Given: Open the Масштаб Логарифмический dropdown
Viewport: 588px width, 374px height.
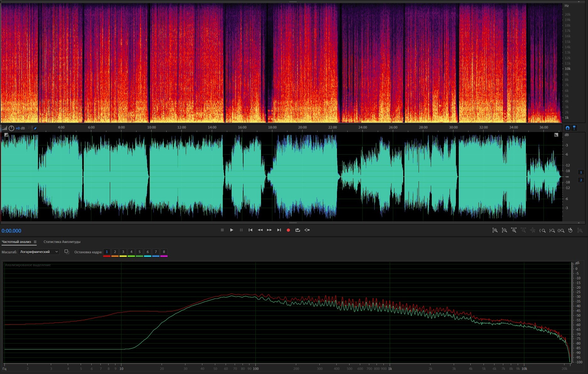Looking at the screenshot, I should [39, 252].
